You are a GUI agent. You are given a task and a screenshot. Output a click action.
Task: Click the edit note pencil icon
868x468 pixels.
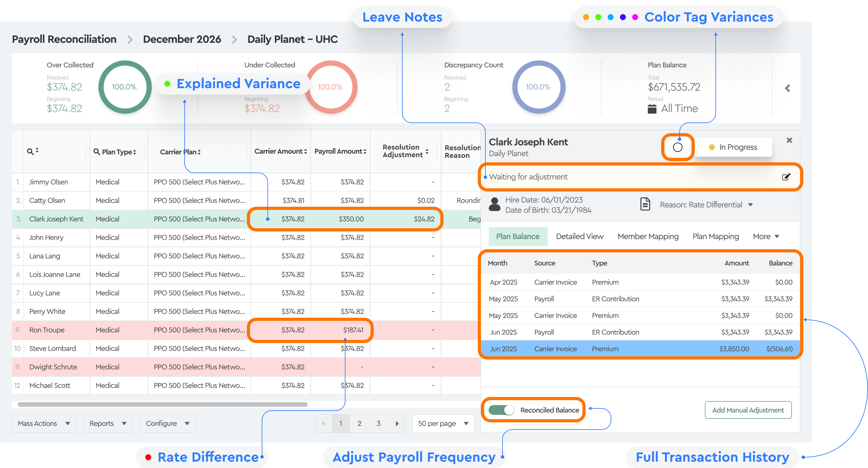pos(786,177)
